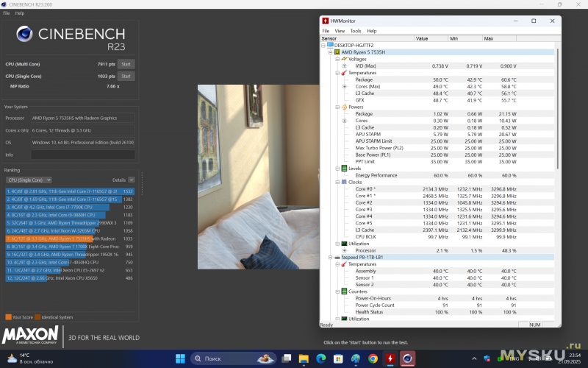
Task: Click the Info input field in Cinebench
Action: [83, 155]
